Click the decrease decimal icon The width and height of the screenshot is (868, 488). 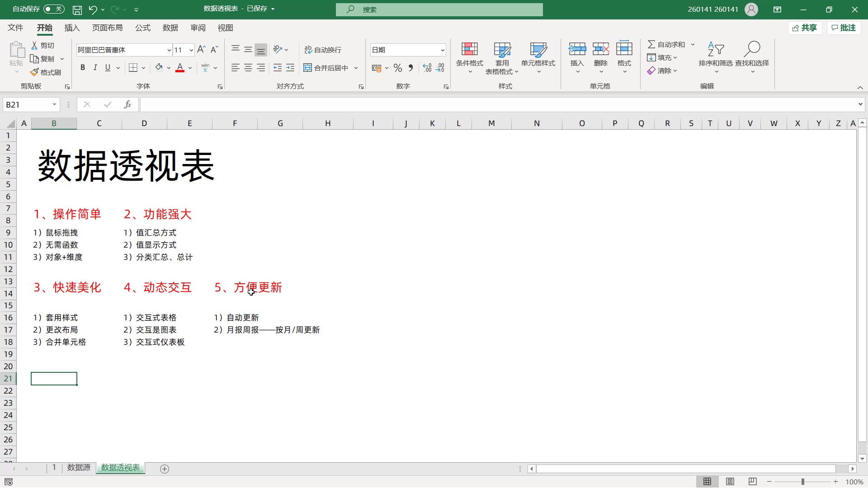point(440,68)
